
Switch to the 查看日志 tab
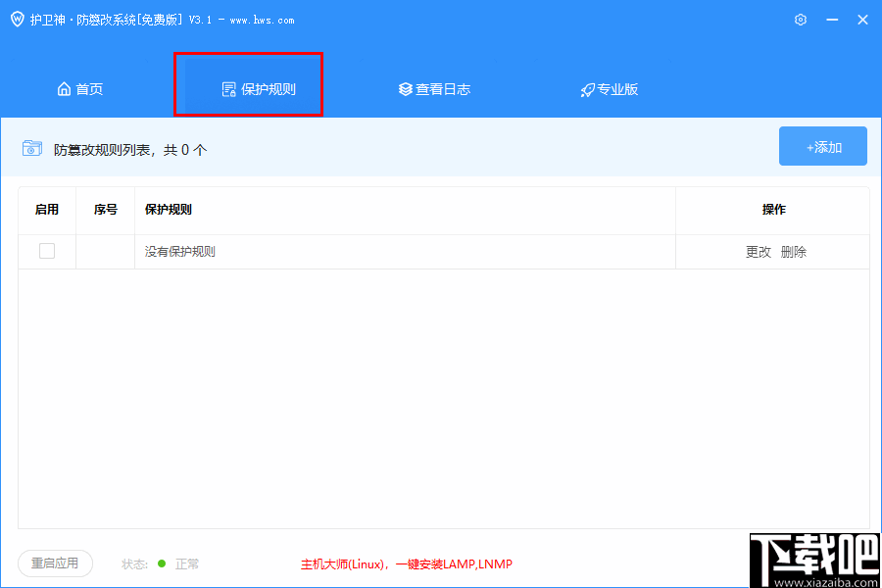(434, 88)
